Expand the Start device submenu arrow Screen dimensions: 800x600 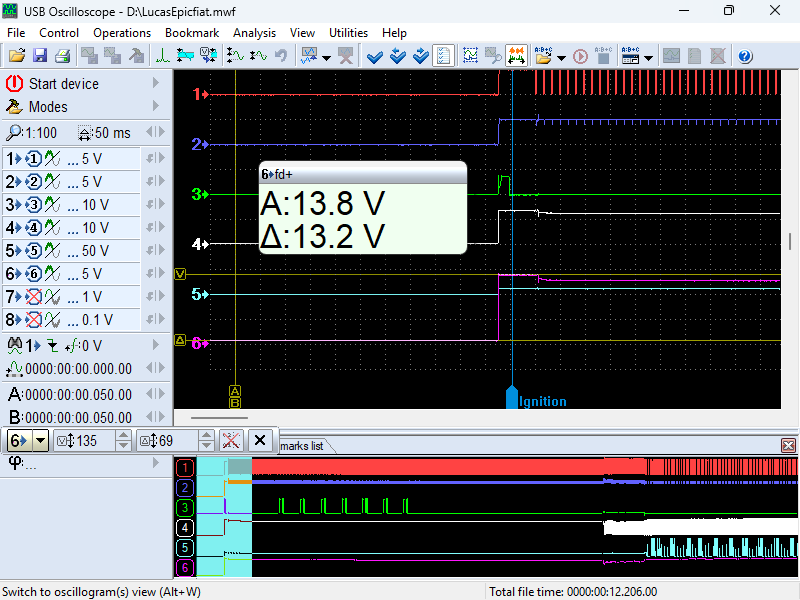click(x=156, y=83)
